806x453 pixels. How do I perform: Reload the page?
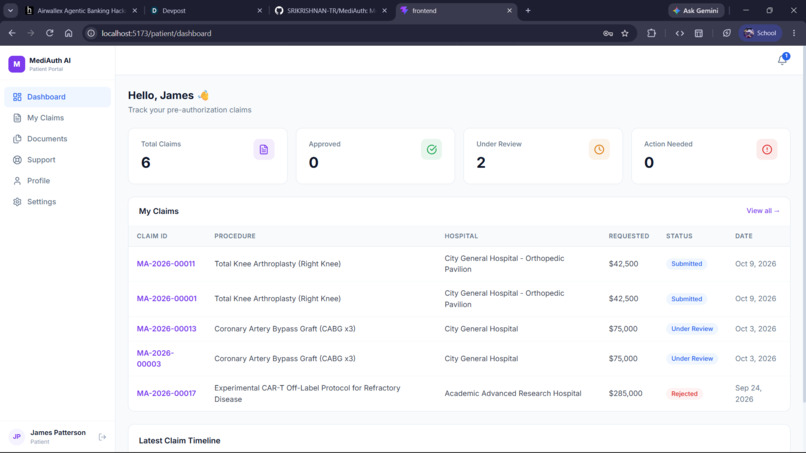pyautogui.click(x=49, y=33)
